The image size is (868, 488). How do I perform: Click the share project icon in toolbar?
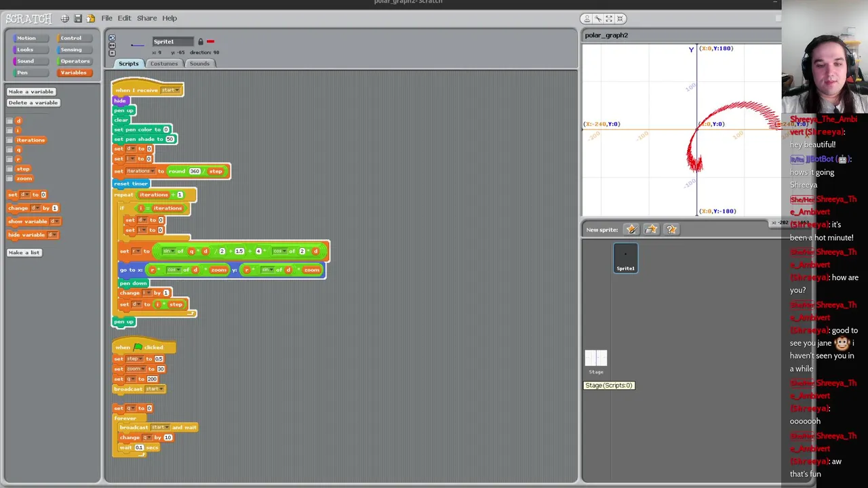[x=90, y=18]
